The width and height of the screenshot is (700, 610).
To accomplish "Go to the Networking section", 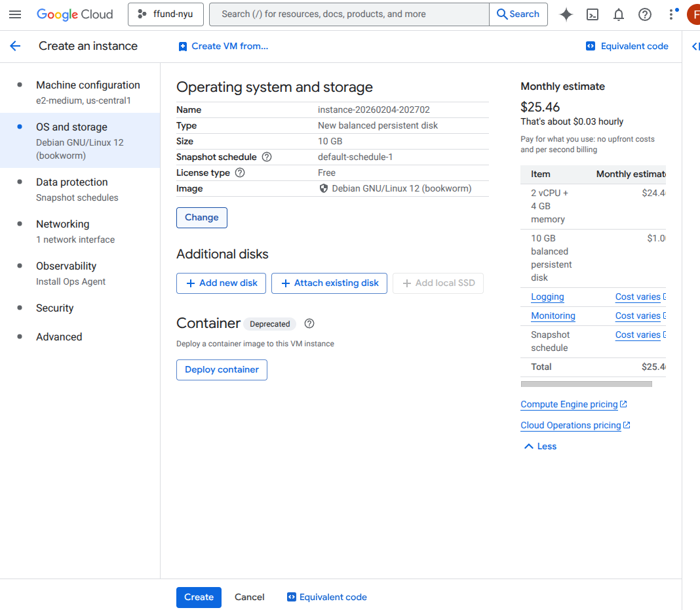I will click(63, 224).
